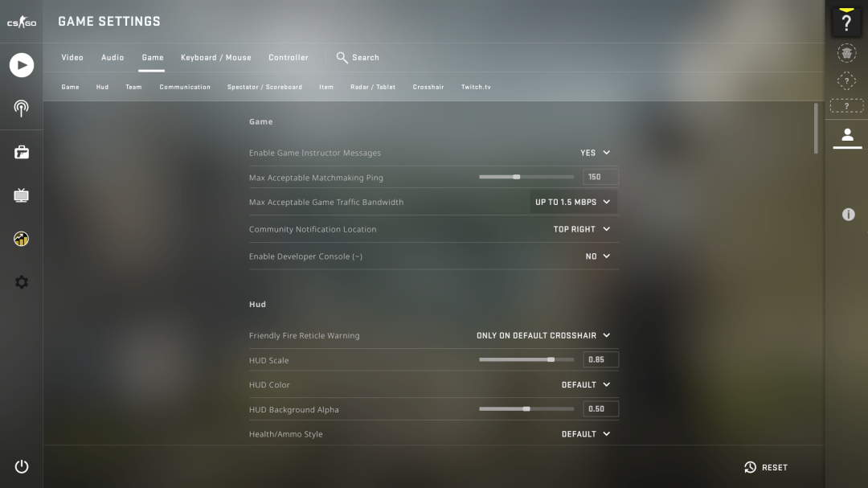
Task: Click the HUD Scale value field
Action: (x=600, y=360)
